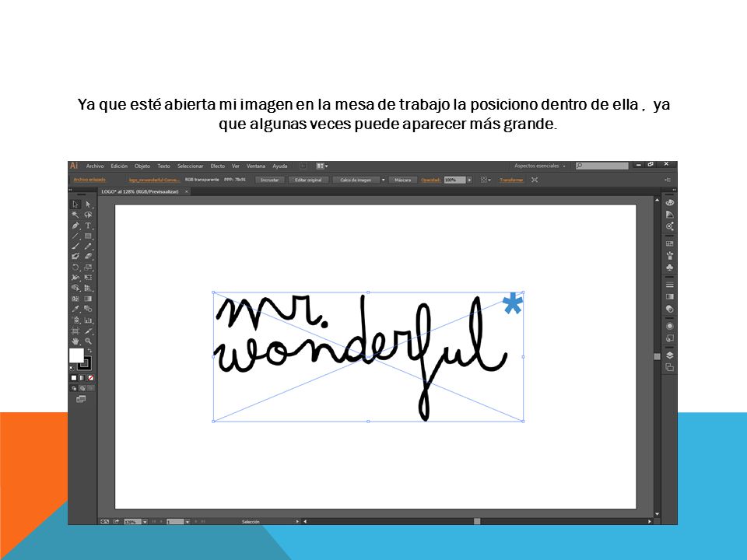Set paint mode to Color
The height and width of the screenshot is (560, 747).
74,378
